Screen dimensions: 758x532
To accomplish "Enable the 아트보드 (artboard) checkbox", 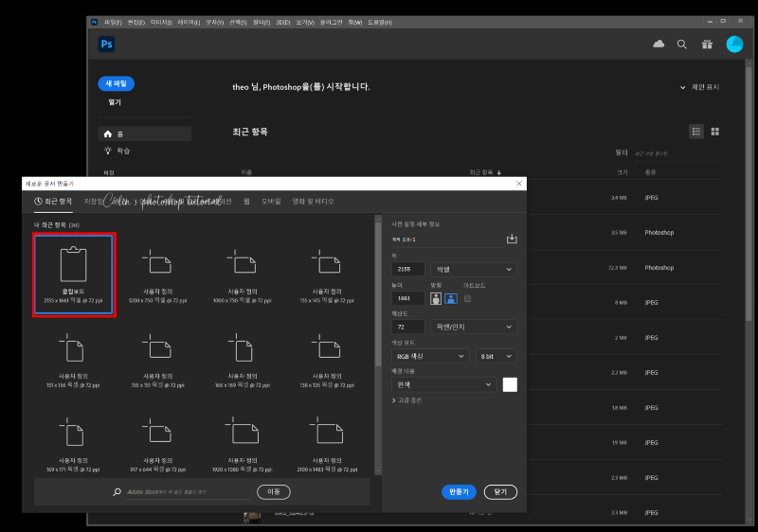I will point(467,298).
